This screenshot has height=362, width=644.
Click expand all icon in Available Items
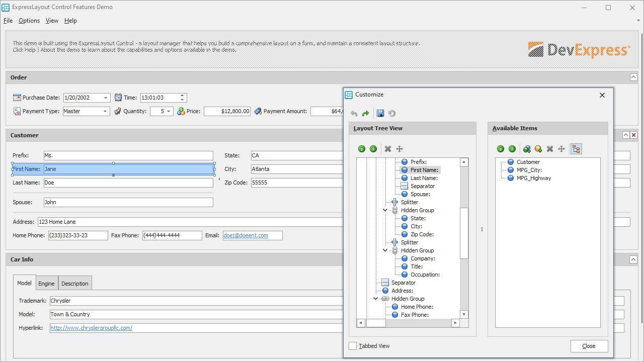coord(501,149)
